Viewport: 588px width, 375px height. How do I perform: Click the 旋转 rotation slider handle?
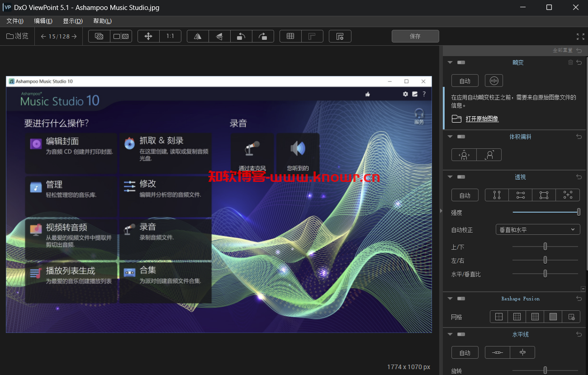tap(545, 370)
